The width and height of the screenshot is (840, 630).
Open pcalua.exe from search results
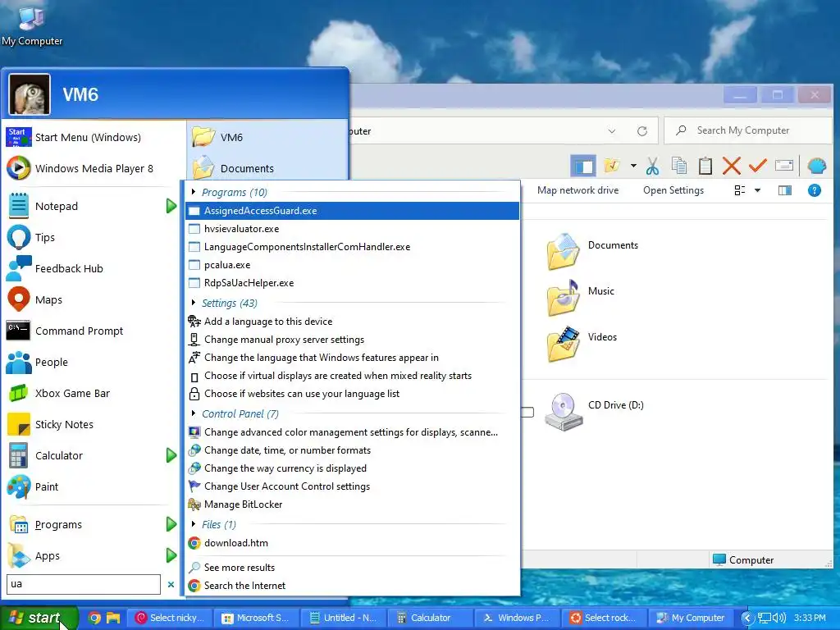[x=352, y=265]
